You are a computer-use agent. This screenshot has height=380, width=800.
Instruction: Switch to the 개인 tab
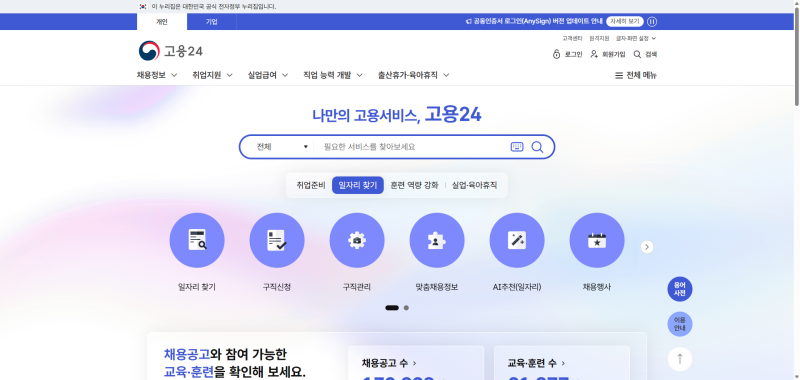pyautogui.click(x=162, y=22)
